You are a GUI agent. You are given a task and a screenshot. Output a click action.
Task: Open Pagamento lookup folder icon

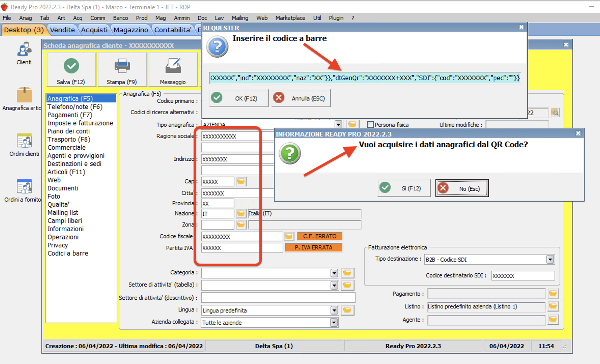point(553,293)
